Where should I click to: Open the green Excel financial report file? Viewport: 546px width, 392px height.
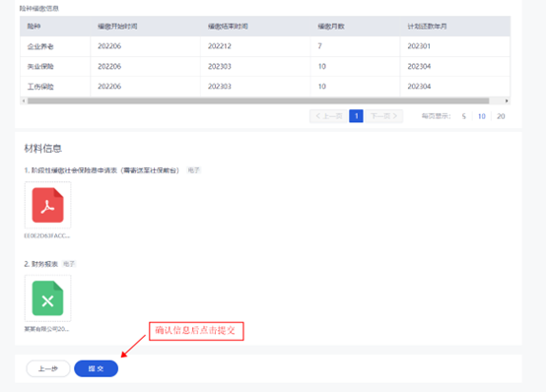[x=47, y=298]
